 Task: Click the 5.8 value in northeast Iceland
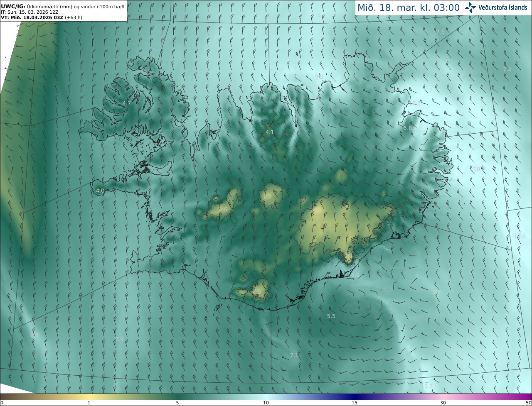point(408,128)
